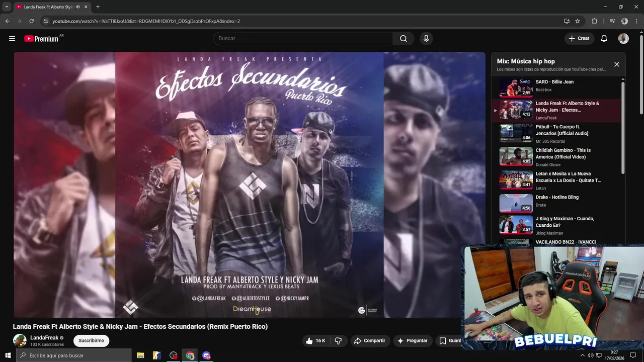Open the LandaFreak channel name link
644x362 pixels.
click(44, 338)
